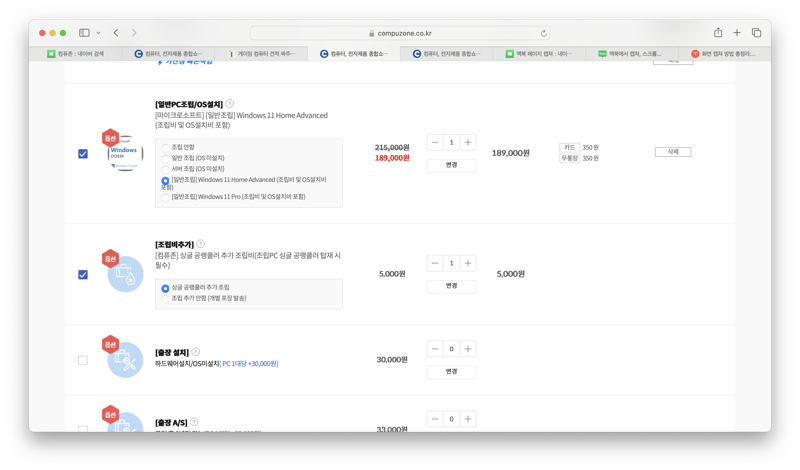Click quantity field of Windows 11 Home row

point(451,142)
